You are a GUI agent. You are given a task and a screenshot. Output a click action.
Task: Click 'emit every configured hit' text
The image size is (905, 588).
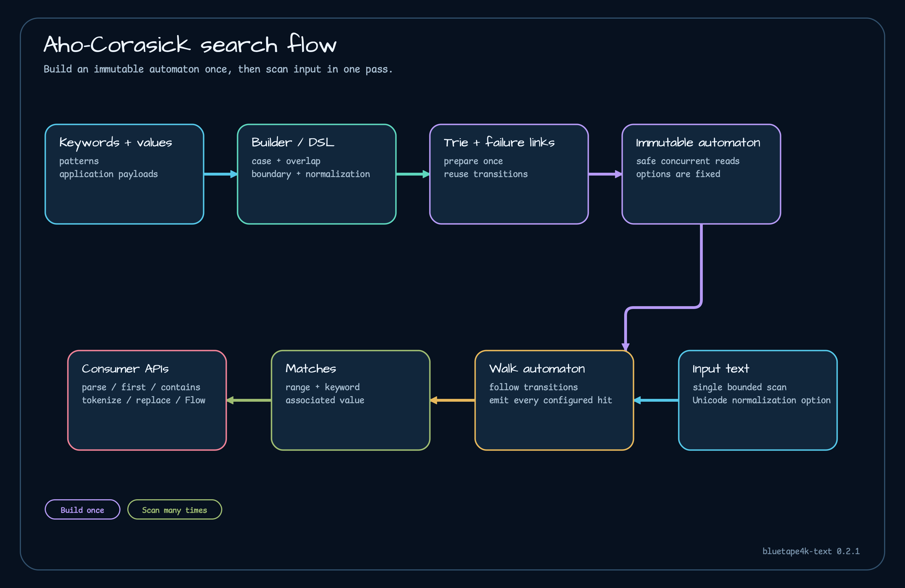click(x=550, y=400)
